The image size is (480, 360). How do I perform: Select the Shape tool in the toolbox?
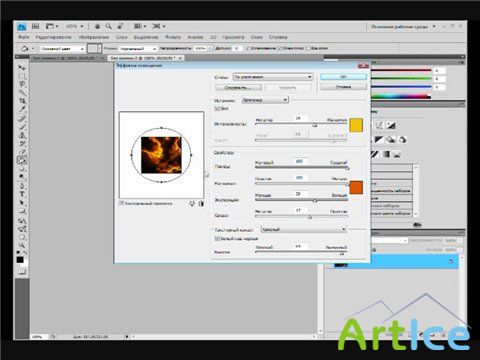point(22,211)
